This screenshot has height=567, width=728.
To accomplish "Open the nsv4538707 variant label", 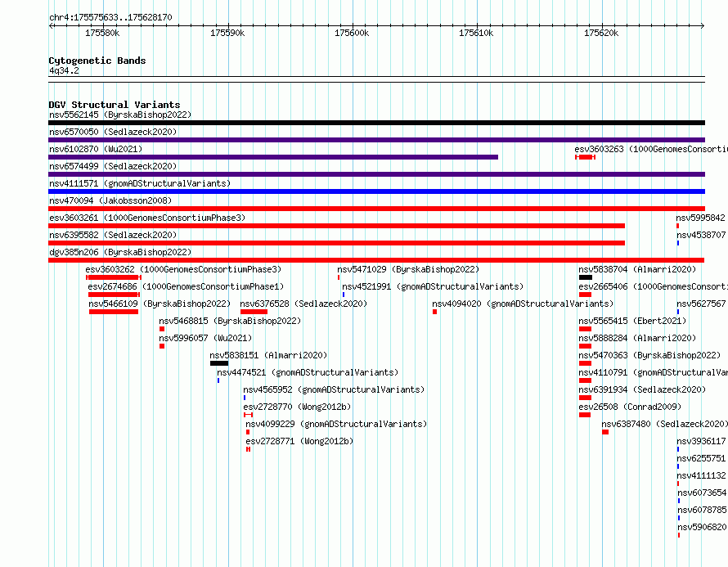I will pos(702,235).
